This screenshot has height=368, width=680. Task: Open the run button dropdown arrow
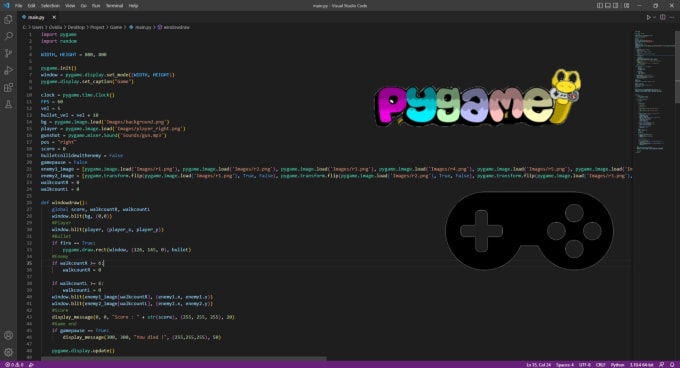654,17
